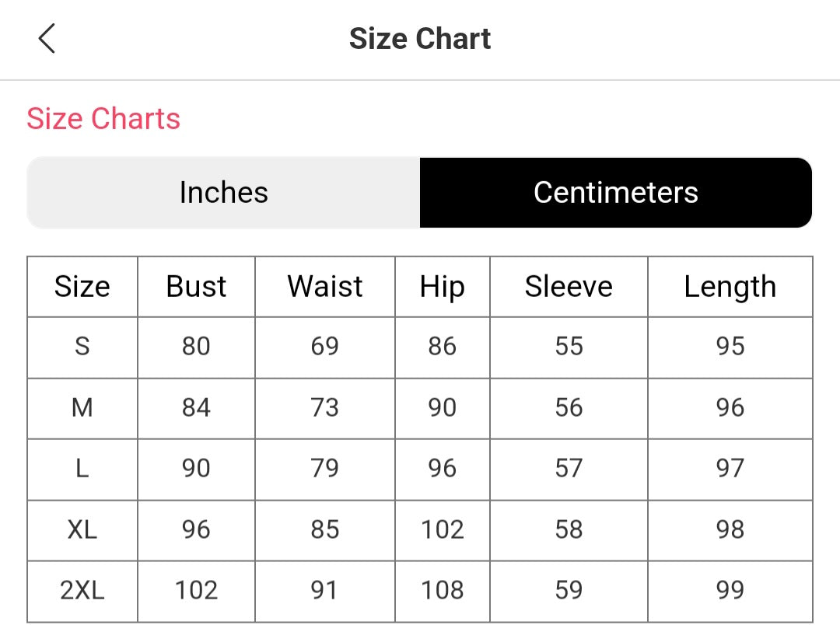Select the 2XL size row label
This screenshot has height=625, width=840.
tap(82, 590)
